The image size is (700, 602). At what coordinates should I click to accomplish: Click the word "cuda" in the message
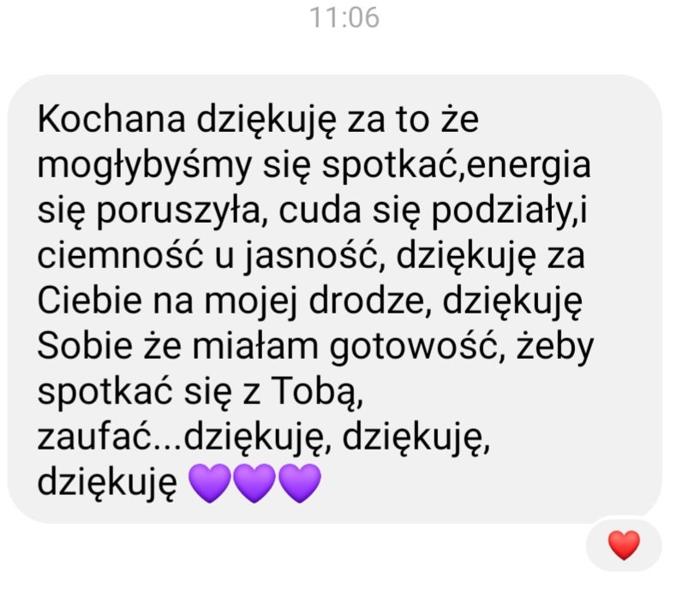[x=320, y=210]
